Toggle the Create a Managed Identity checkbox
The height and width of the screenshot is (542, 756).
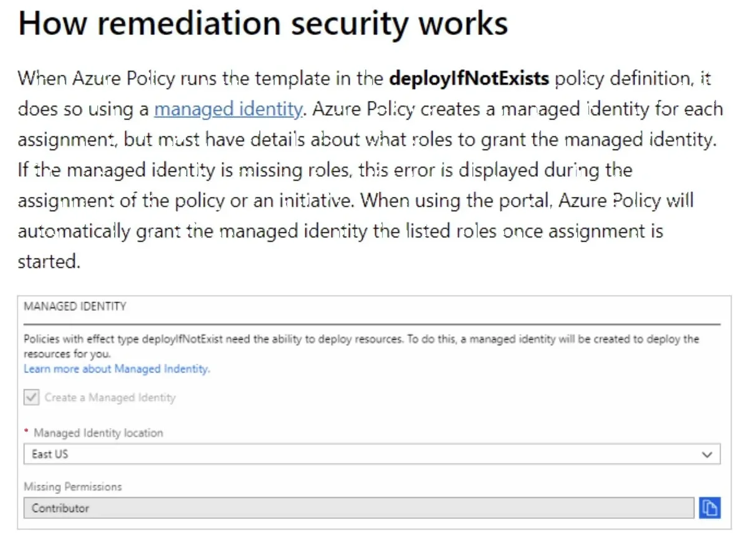click(x=32, y=397)
